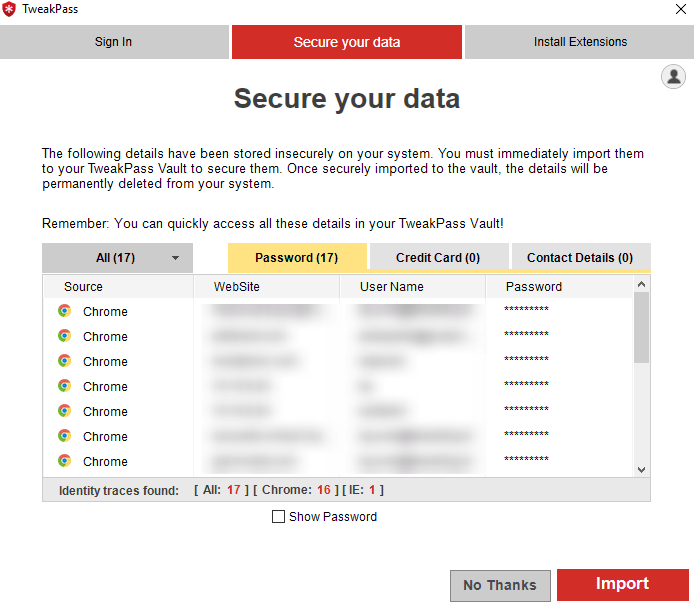Switch to the Sign In tab
Image resolution: width=694 pixels, height=607 pixels.
[x=113, y=42]
